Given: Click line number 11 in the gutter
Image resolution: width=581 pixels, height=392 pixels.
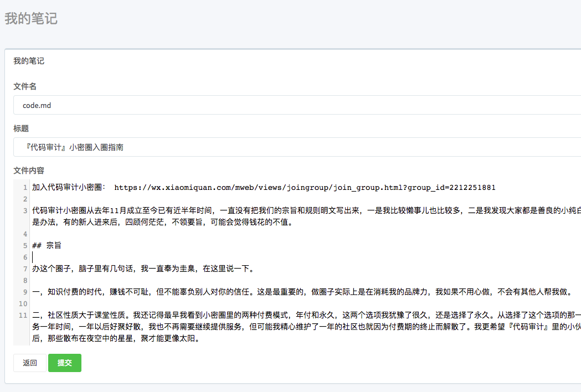Looking at the screenshot, I should coord(23,315).
